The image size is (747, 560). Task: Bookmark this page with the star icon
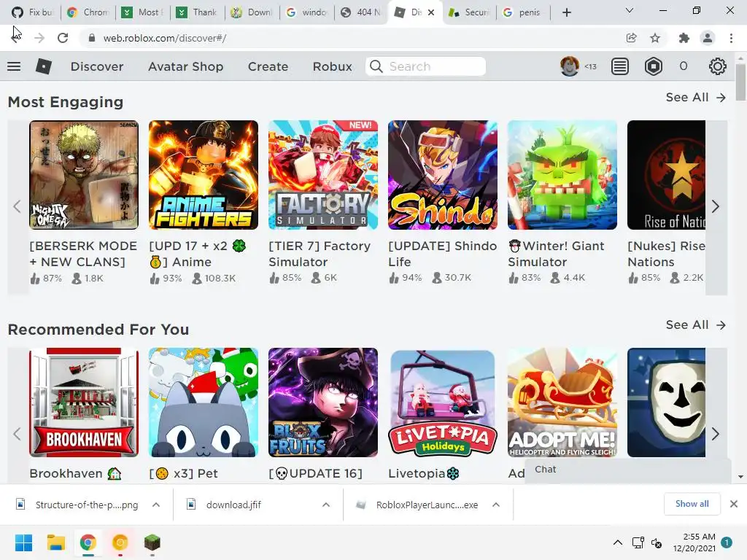coord(655,38)
